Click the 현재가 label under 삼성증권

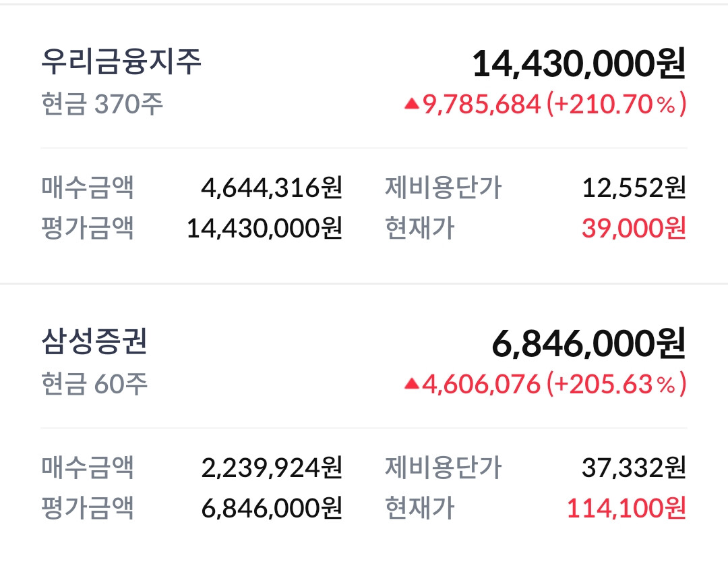click(x=419, y=508)
